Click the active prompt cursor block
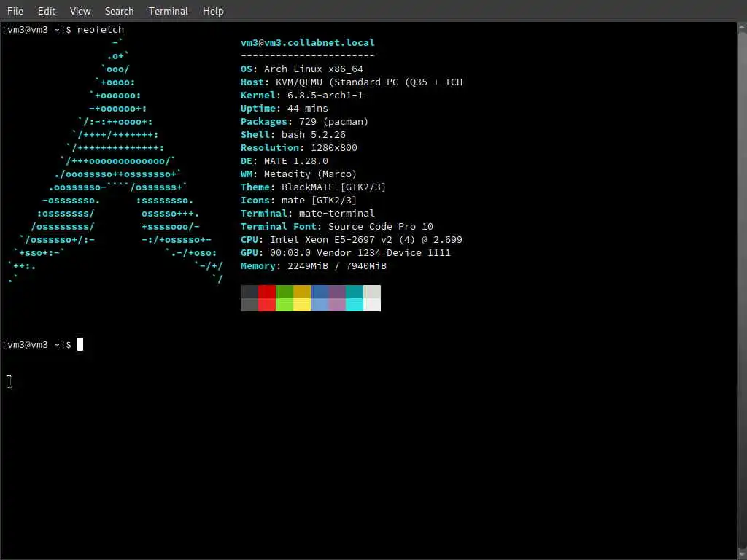The width and height of the screenshot is (747, 560). pos(80,344)
